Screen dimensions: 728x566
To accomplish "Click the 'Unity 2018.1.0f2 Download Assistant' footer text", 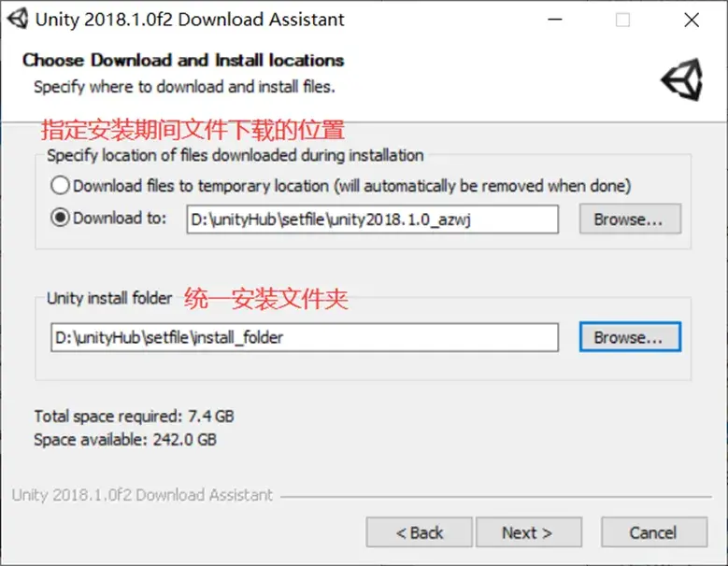I will [142, 495].
